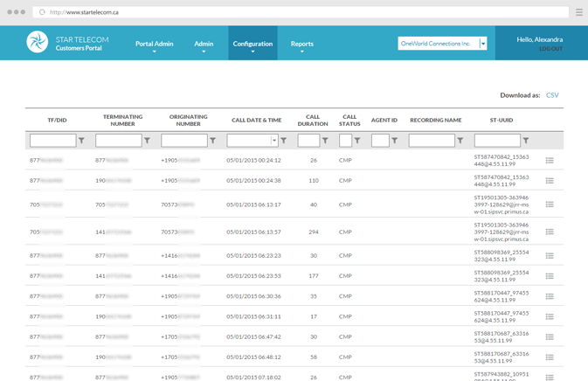
Task: Open details icon for call at 06:13:57
Action: pos(550,232)
